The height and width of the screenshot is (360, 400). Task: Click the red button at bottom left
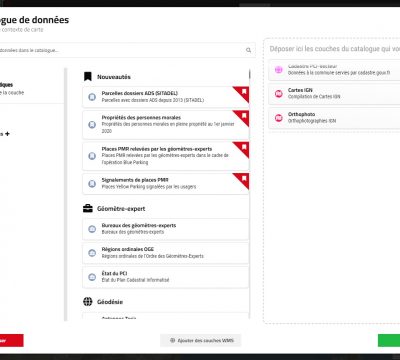point(12,340)
